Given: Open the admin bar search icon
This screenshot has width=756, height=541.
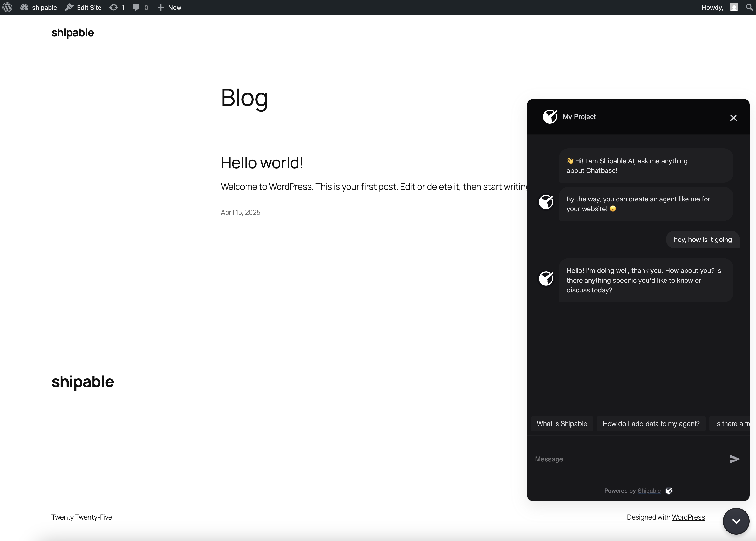Looking at the screenshot, I should 749,7.
